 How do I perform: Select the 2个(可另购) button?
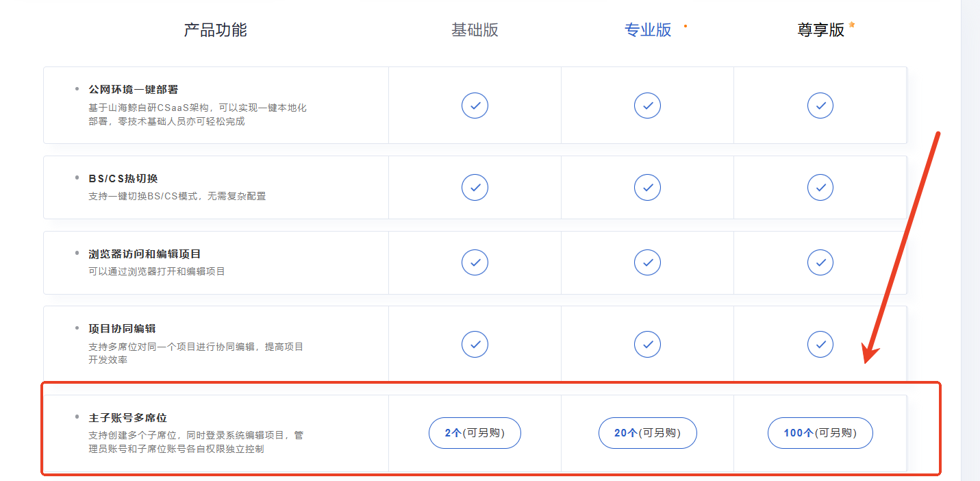click(x=475, y=433)
